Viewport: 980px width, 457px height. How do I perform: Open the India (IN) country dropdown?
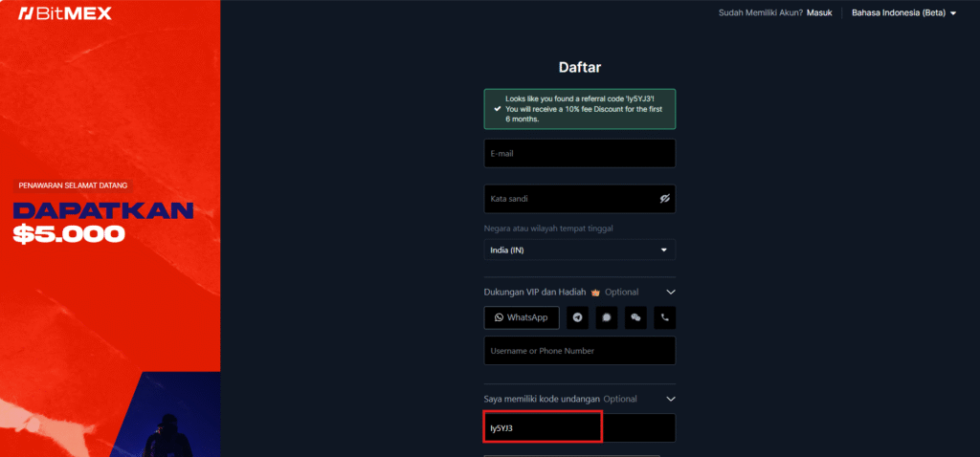(x=579, y=250)
